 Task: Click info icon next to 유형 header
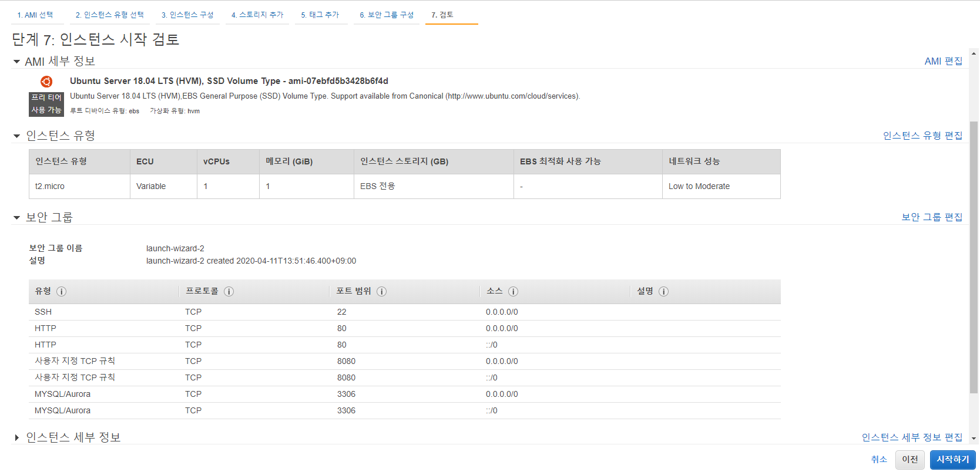click(x=61, y=292)
